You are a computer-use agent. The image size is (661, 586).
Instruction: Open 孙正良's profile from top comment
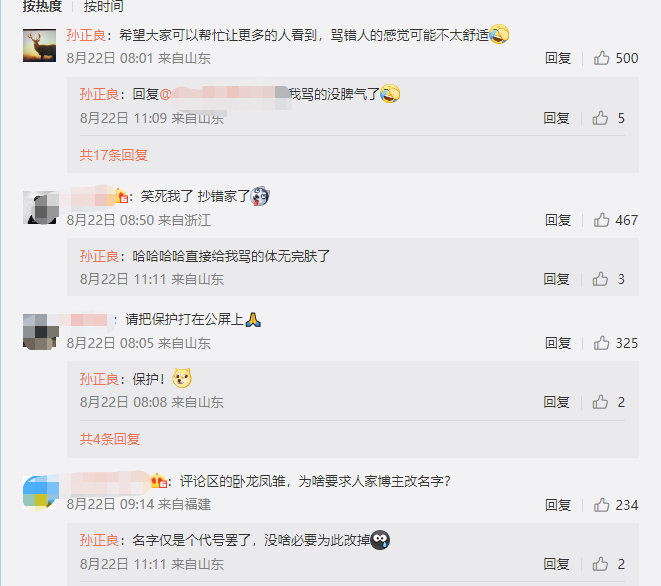point(86,35)
